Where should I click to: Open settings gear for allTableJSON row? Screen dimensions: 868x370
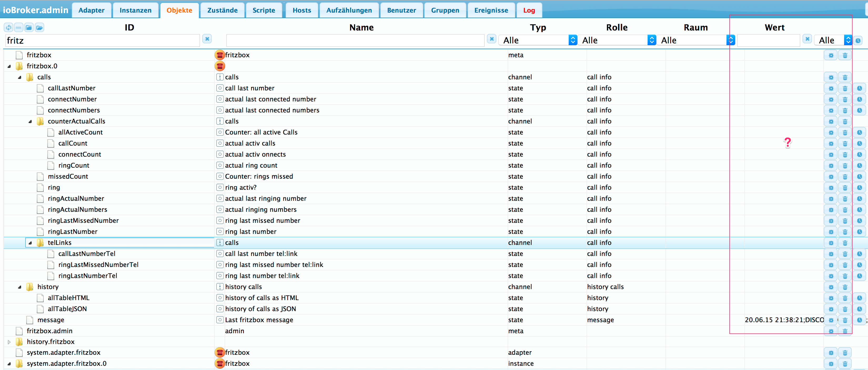[x=831, y=309]
